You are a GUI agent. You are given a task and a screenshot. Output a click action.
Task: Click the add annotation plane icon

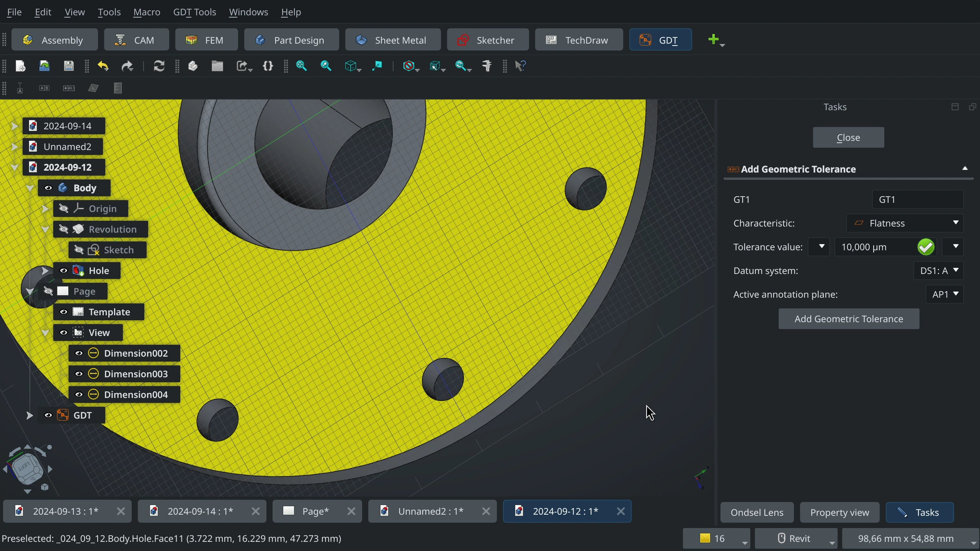pyautogui.click(x=93, y=88)
